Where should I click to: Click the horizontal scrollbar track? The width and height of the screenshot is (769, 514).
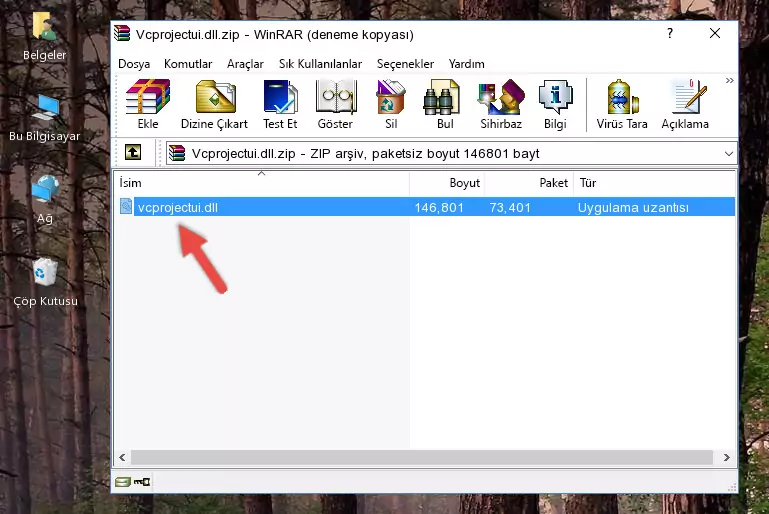point(422,457)
